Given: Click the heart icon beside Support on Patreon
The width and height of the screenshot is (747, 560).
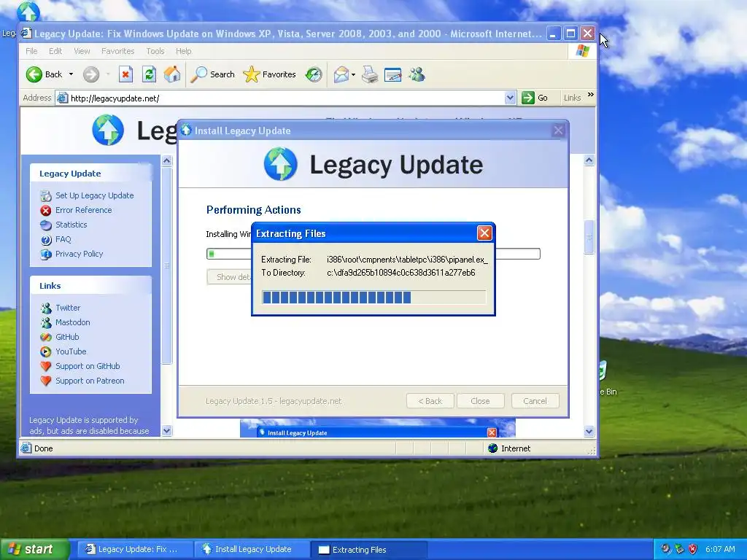Looking at the screenshot, I should point(46,381).
